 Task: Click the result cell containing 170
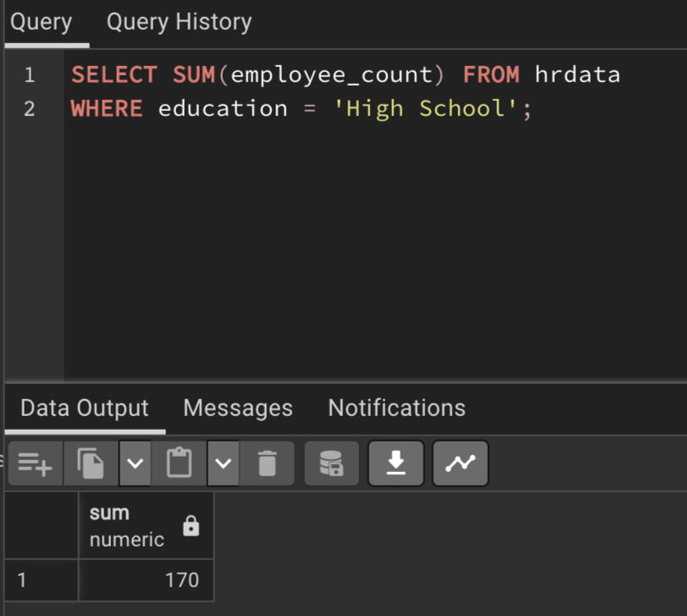tap(146, 580)
